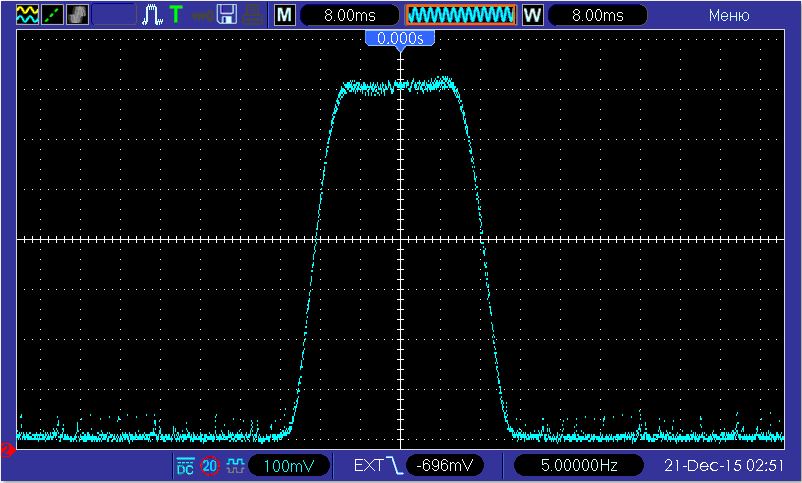
Task: Click the green T trigger status icon
Action: (176, 14)
